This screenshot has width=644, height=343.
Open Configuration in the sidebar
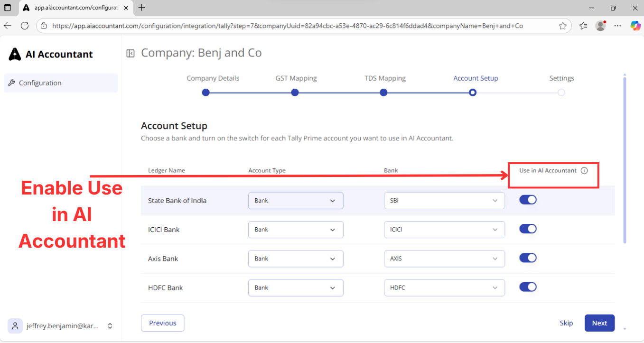click(61, 83)
